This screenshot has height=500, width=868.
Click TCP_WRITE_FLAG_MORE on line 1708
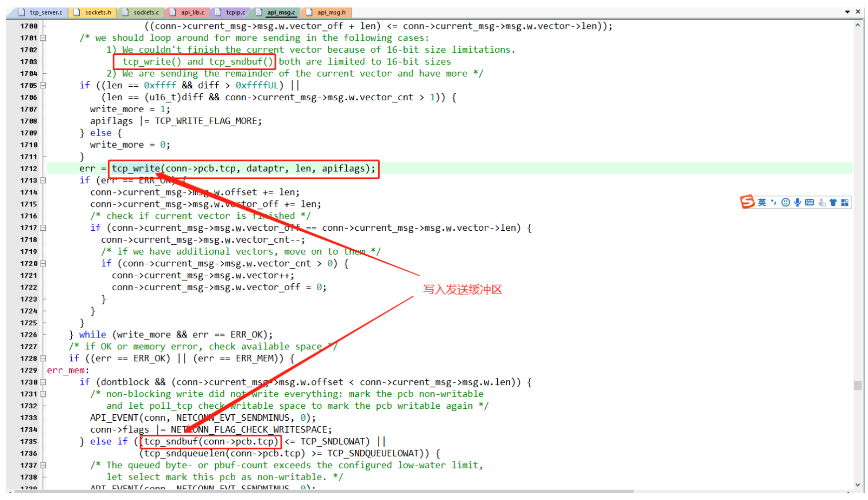pos(206,121)
